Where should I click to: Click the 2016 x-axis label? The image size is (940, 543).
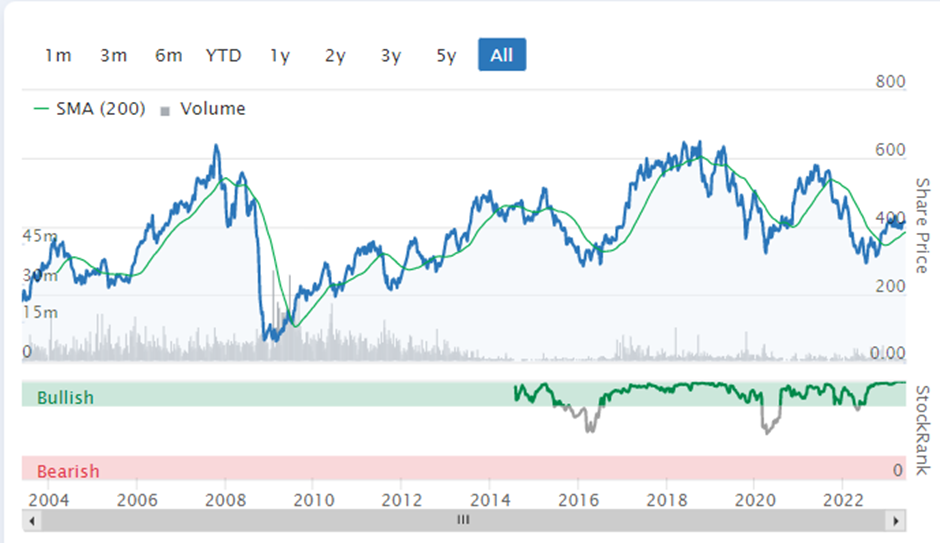pos(579,500)
